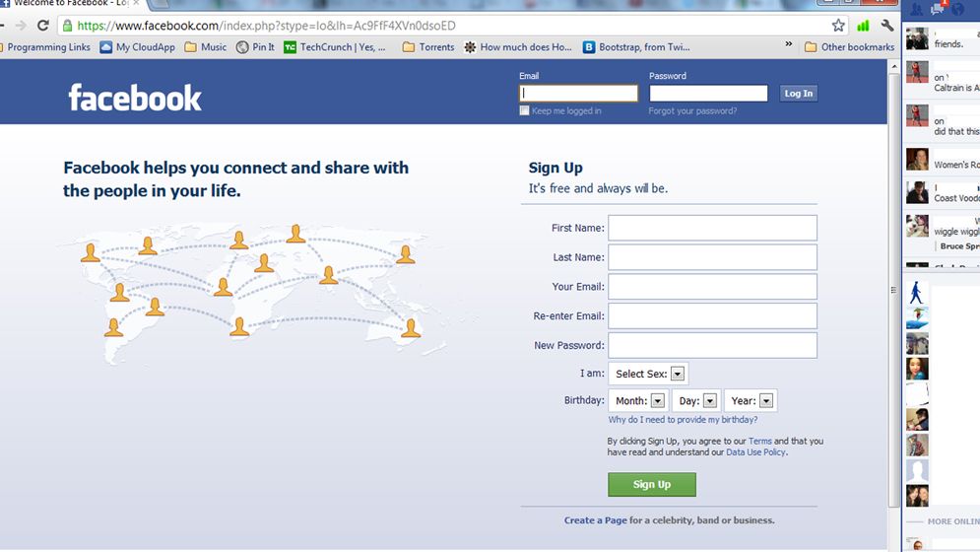This screenshot has width=980, height=552.
Task: Open the TechCrunch bookmark
Action: (334, 47)
